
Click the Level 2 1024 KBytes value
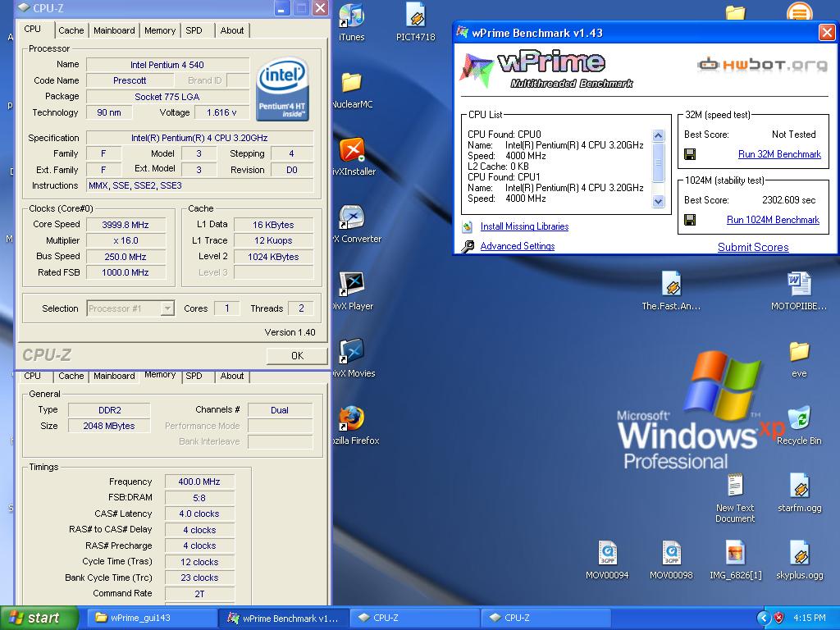(273, 257)
